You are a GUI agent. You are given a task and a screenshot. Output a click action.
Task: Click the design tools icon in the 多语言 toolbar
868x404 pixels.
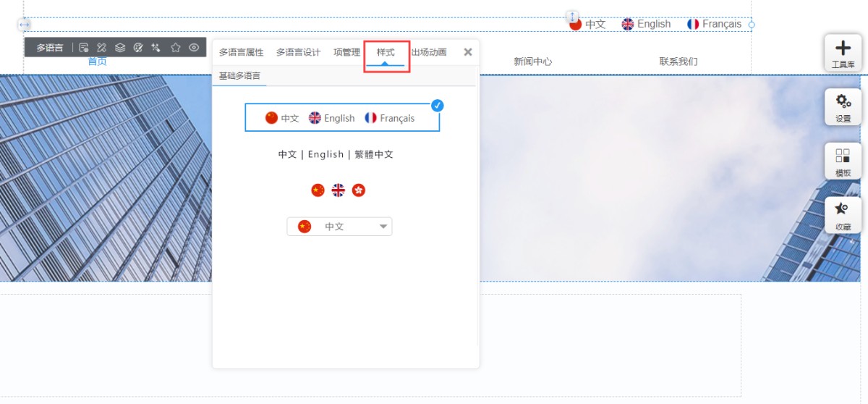pos(102,48)
